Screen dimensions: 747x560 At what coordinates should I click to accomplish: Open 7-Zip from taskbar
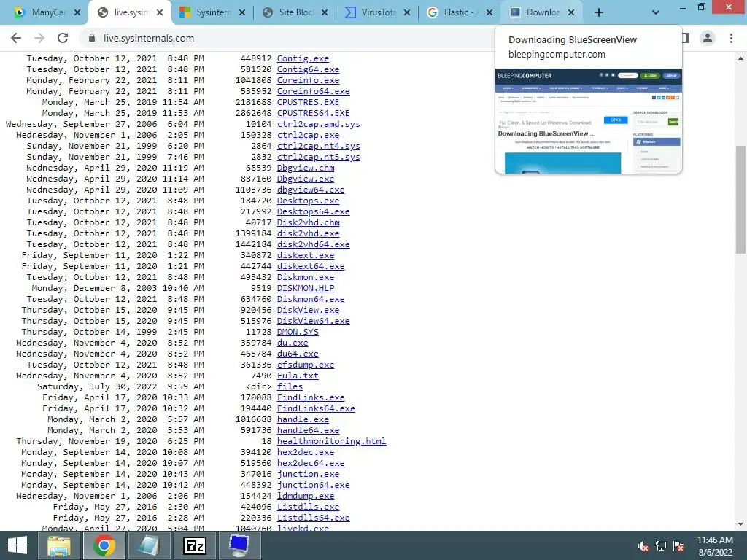194,545
